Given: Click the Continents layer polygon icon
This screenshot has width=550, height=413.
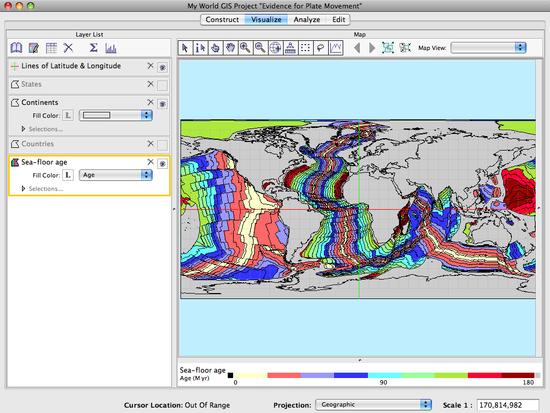Looking at the screenshot, I should tap(15, 102).
